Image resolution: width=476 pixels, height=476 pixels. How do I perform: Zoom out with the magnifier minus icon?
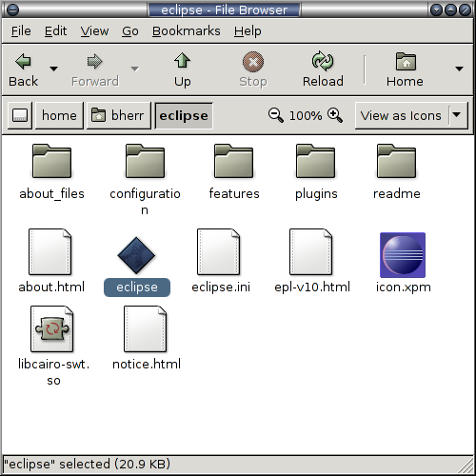tap(275, 115)
